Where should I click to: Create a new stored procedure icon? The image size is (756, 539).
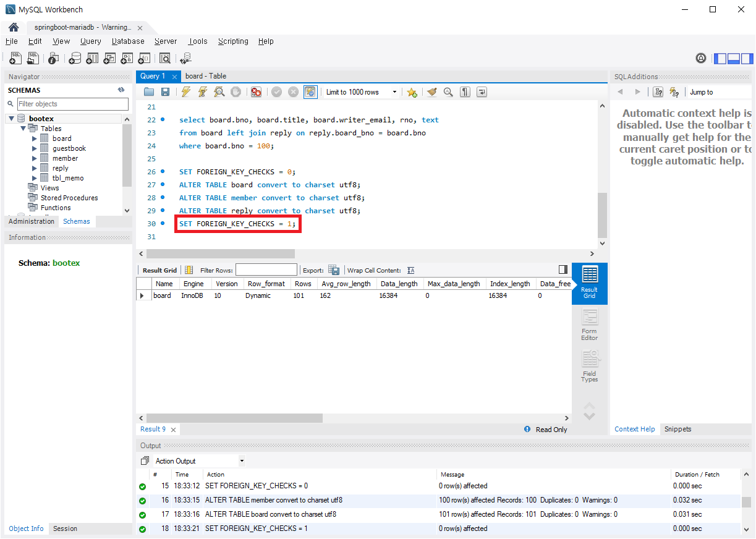127,58
